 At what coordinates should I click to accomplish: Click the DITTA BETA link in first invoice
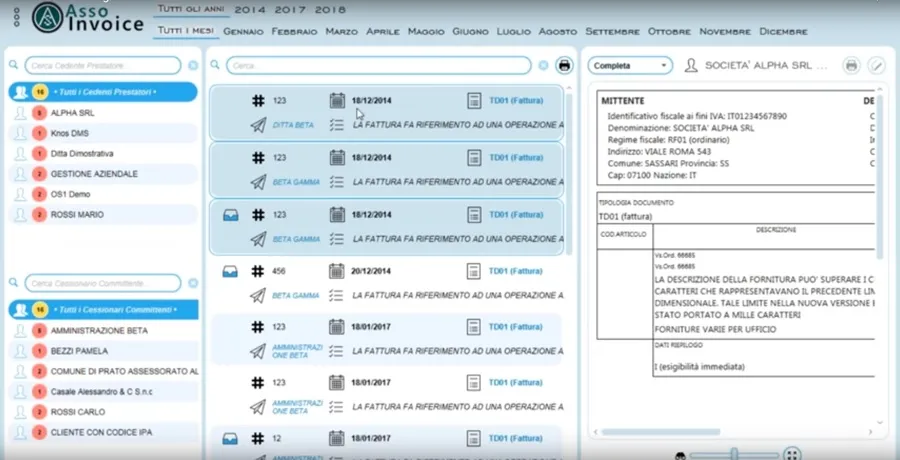coord(293,125)
